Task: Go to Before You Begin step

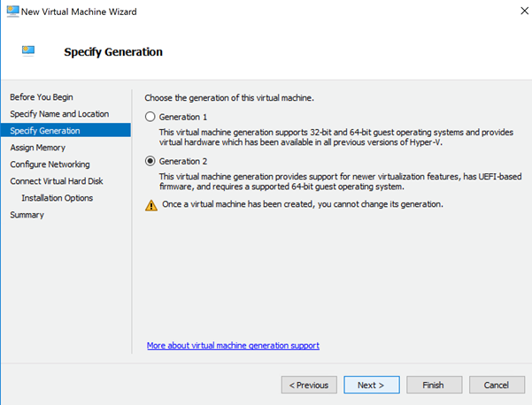Action: click(x=42, y=97)
